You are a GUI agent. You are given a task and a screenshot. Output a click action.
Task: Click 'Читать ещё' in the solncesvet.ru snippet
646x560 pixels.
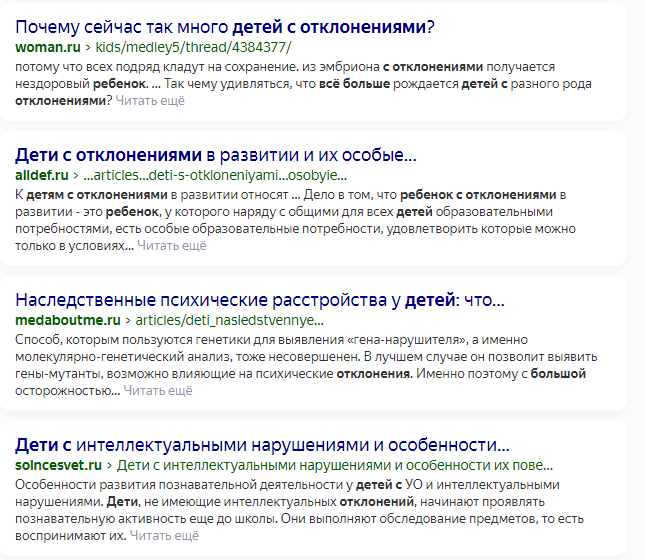pos(164,536)
